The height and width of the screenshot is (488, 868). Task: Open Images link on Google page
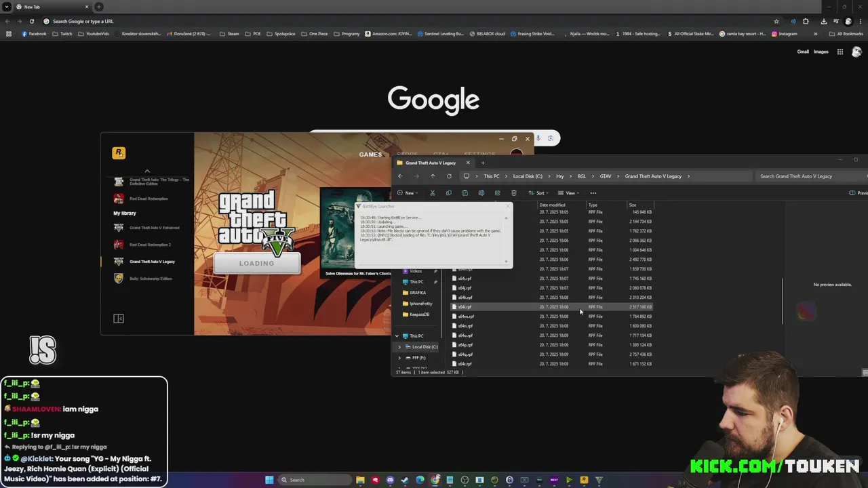click(821, 52)
